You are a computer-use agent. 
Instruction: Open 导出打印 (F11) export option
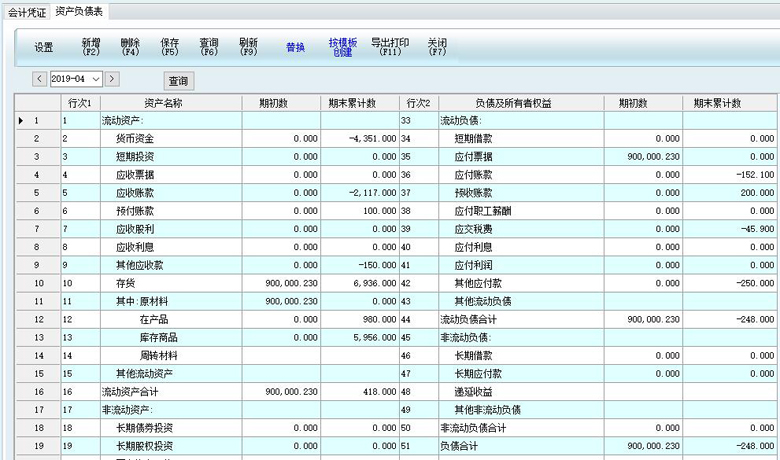[389, 47]
